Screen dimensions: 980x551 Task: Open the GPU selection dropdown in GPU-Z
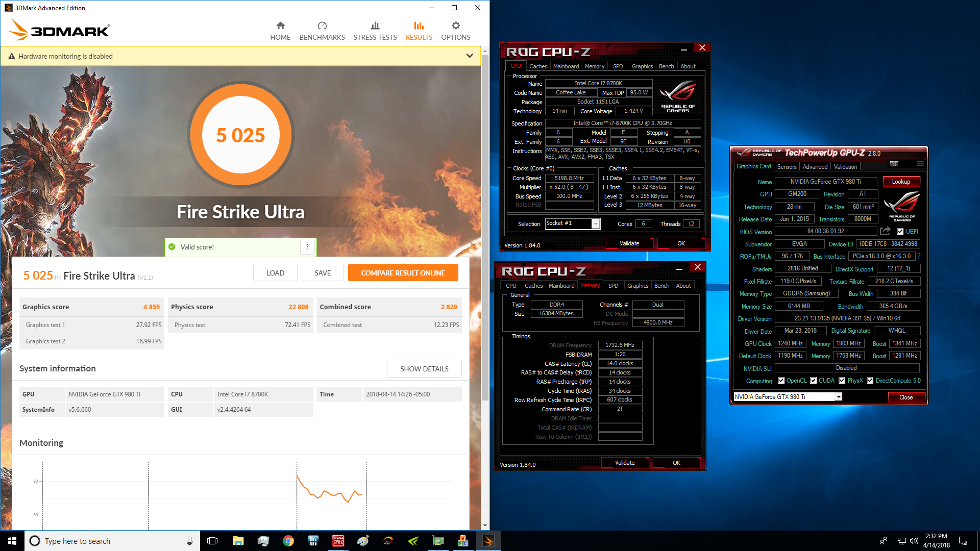point(838,396)
